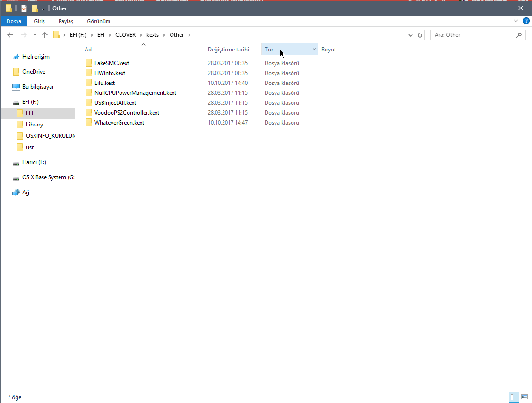The height and width of the screenshot is (403, 532).
Task: Refresh the current folder view
Action: pyautogui.click(x=420, y=35)
